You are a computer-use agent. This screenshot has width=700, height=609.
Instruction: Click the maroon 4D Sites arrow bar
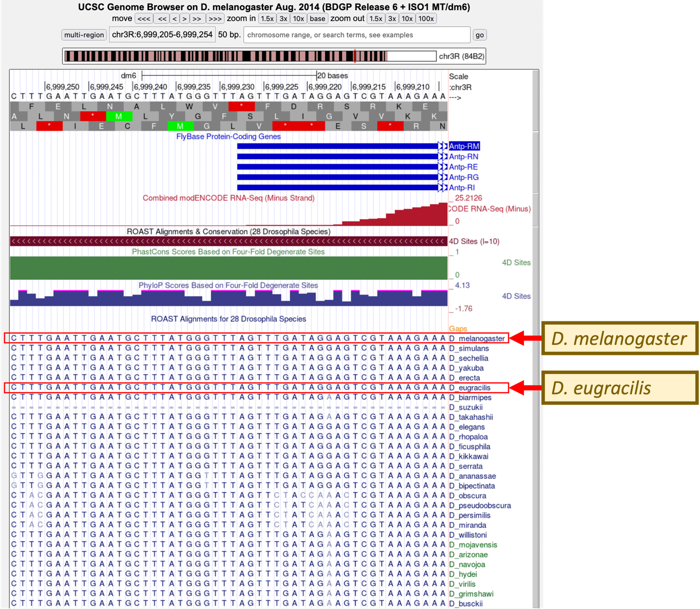(x=229, y=241)
